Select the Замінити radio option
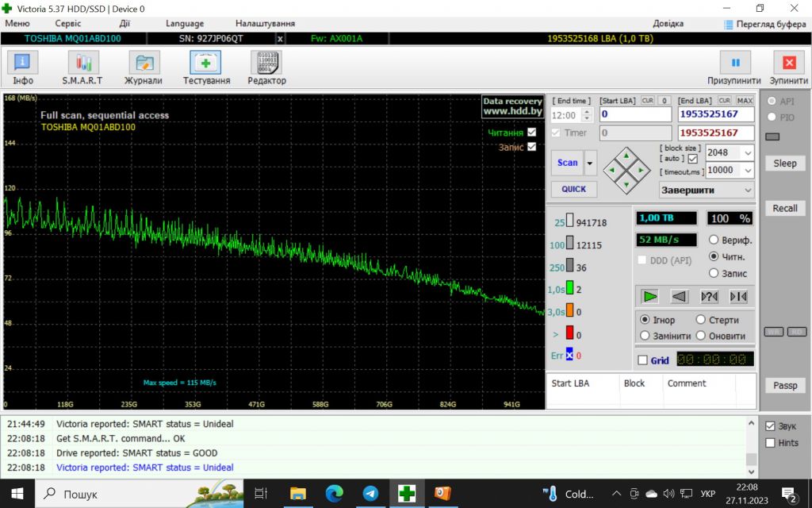 [645, 336]
